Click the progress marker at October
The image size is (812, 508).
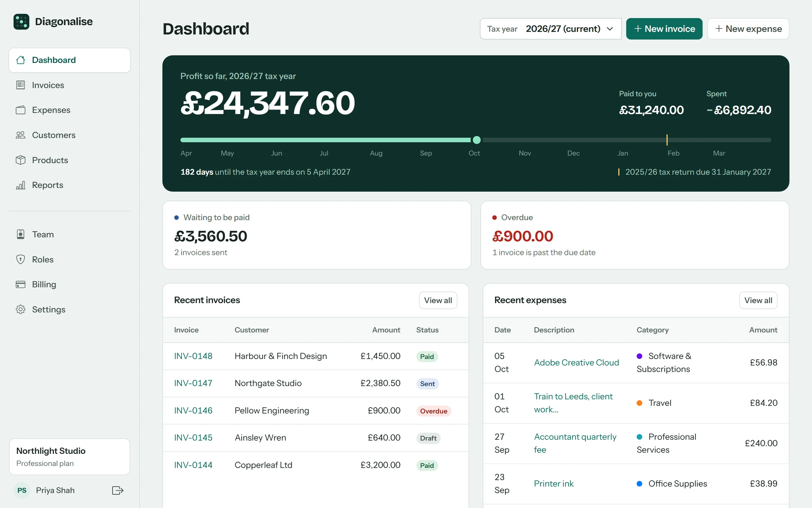tap(477, 140)
